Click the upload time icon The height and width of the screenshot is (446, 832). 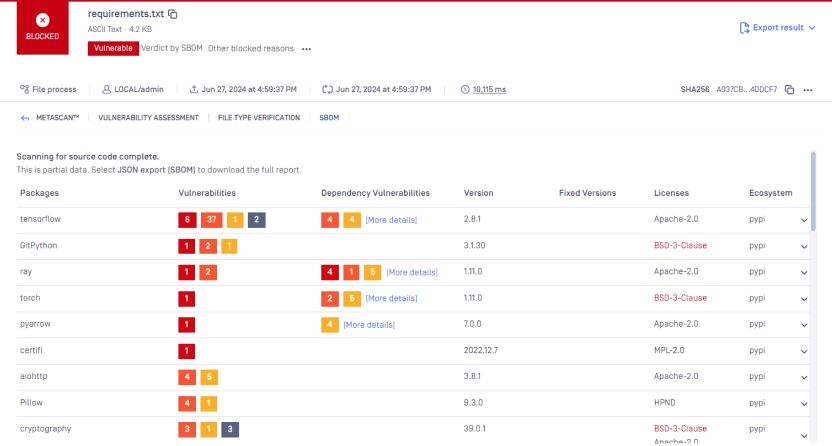pyautogui.click(x=194, y=89)
